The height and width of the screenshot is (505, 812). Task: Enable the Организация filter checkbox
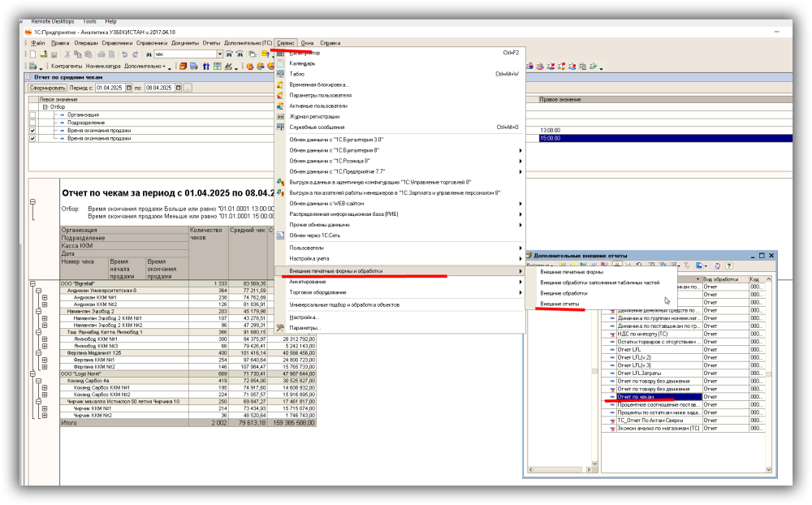pos(32,115)
